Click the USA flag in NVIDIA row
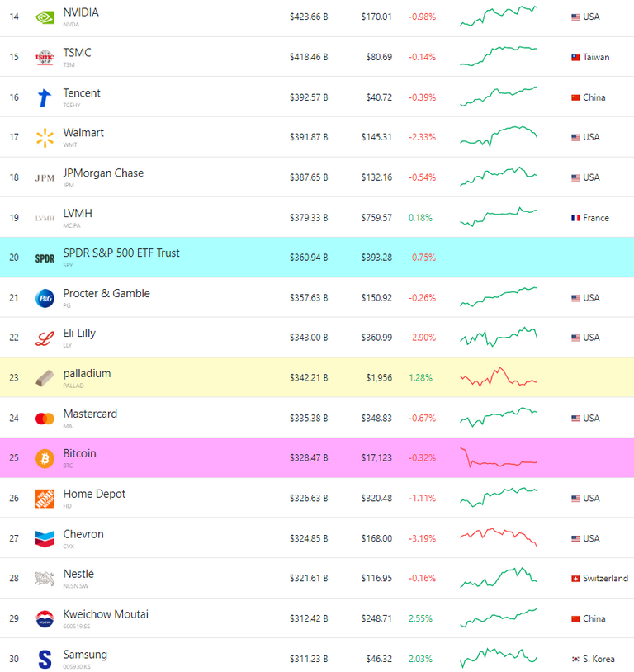The height and width of the screenshot is (672, 634). coord(575,17)
